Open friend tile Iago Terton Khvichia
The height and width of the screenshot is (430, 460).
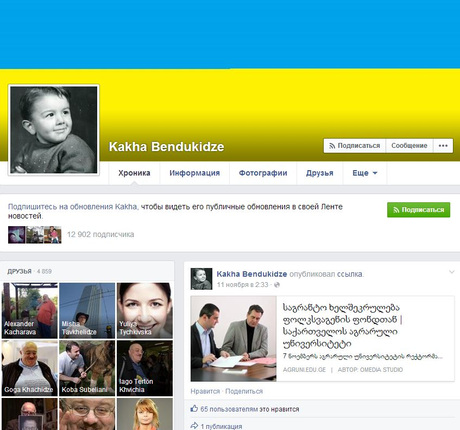[x=145, y=368]
